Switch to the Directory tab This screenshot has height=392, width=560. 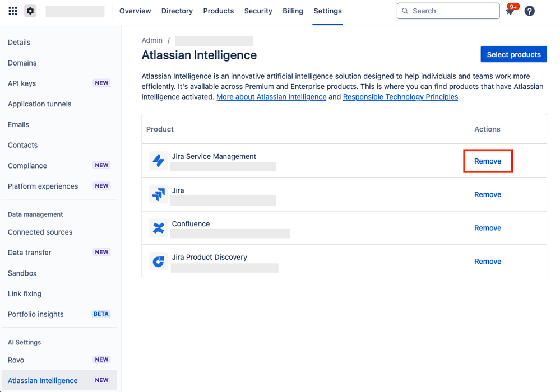(177, 11)
